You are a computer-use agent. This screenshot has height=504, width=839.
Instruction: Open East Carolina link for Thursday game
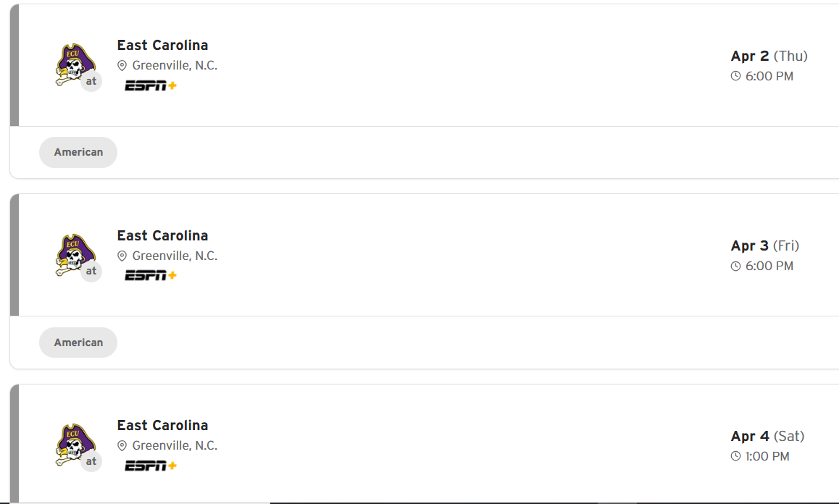pyautogui.click(x=162, y=45)
